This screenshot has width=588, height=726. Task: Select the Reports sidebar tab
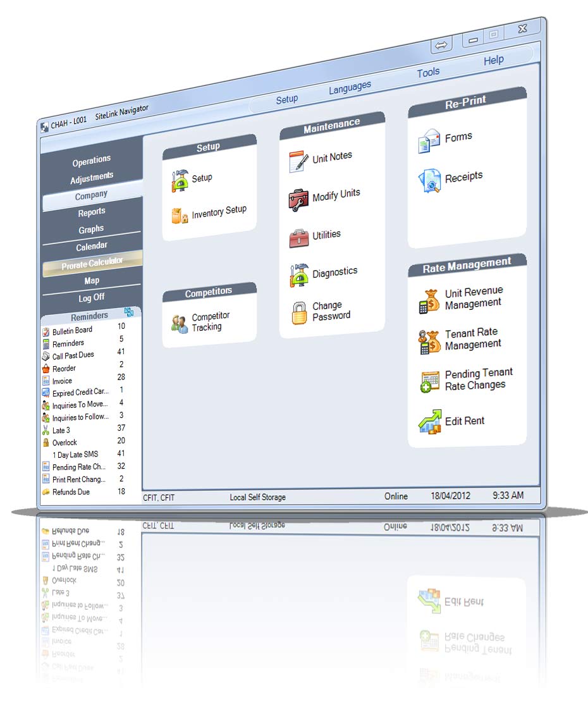(92, 212)
